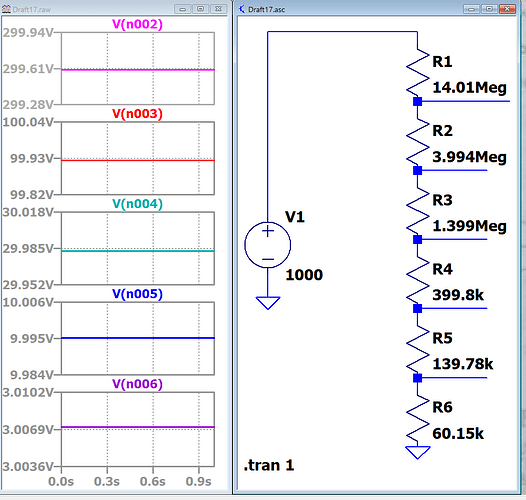
Task: Close the Draft17.asc schematic window
Action: click(507, 9)
